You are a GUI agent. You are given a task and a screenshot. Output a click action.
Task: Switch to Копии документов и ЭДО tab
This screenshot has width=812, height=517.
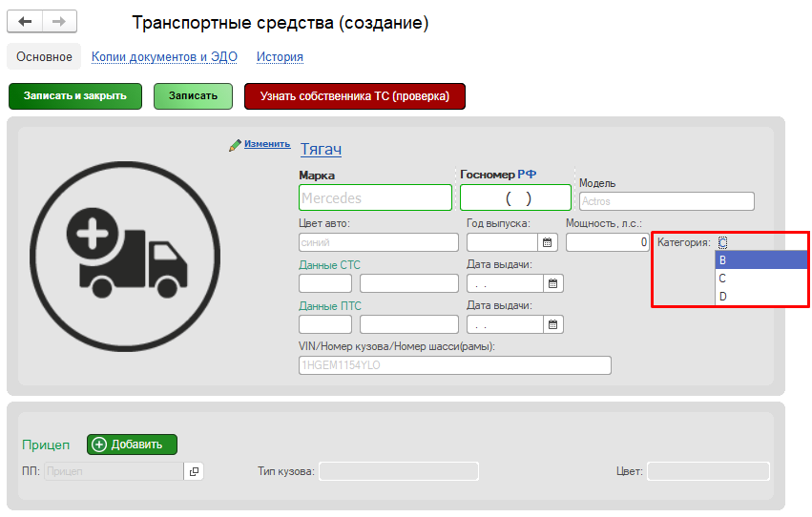click(164, 56)
